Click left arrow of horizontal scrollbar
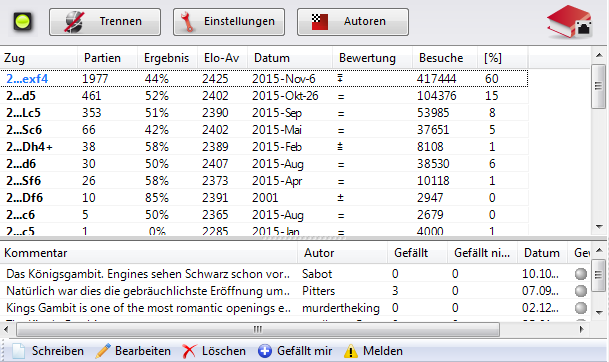Screen dimensions: 609x362 [6, 330]
